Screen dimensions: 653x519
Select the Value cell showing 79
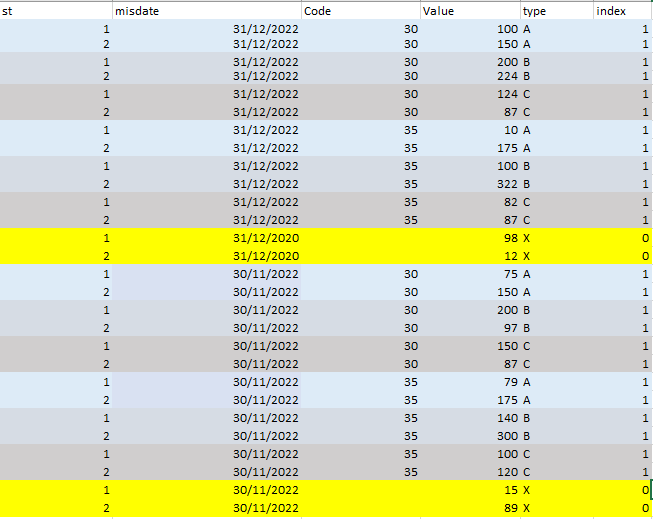[470, 382]
